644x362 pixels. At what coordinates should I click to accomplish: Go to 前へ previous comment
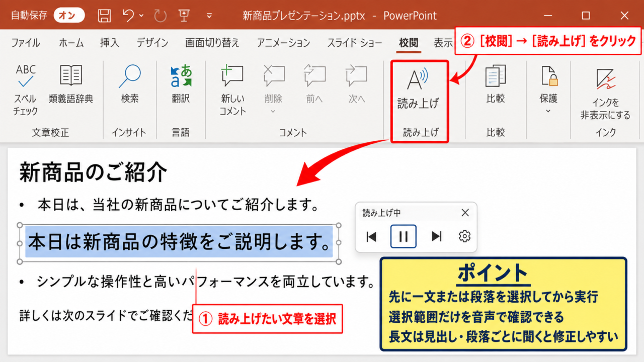click(x=314, y=83)
